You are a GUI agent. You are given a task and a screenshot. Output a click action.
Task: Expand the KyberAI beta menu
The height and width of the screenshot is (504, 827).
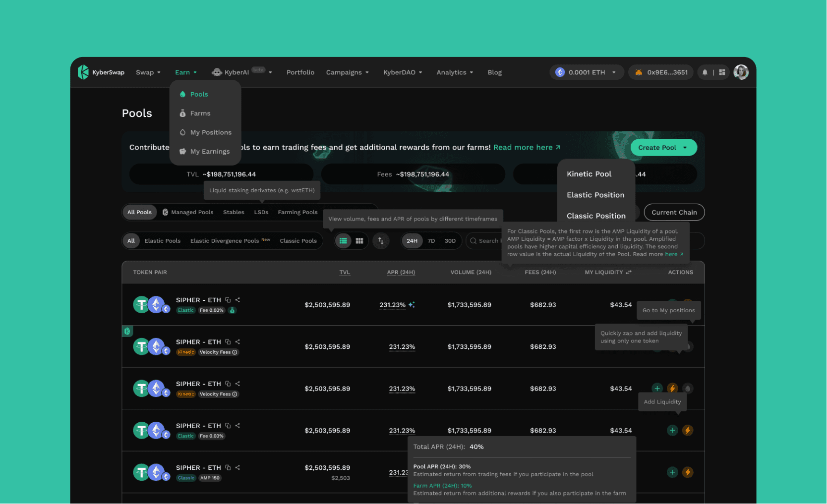tap(242, 72)
